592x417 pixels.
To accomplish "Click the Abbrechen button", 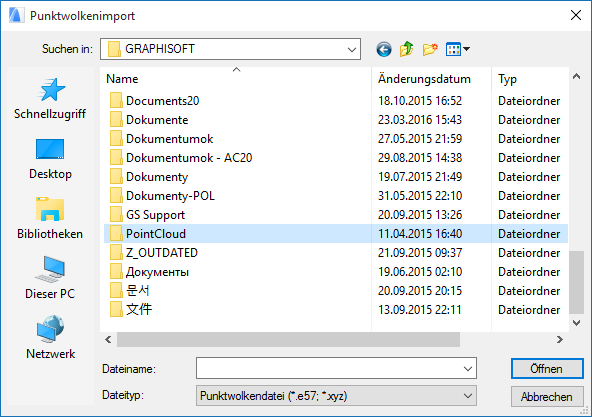I will (547, 397).
